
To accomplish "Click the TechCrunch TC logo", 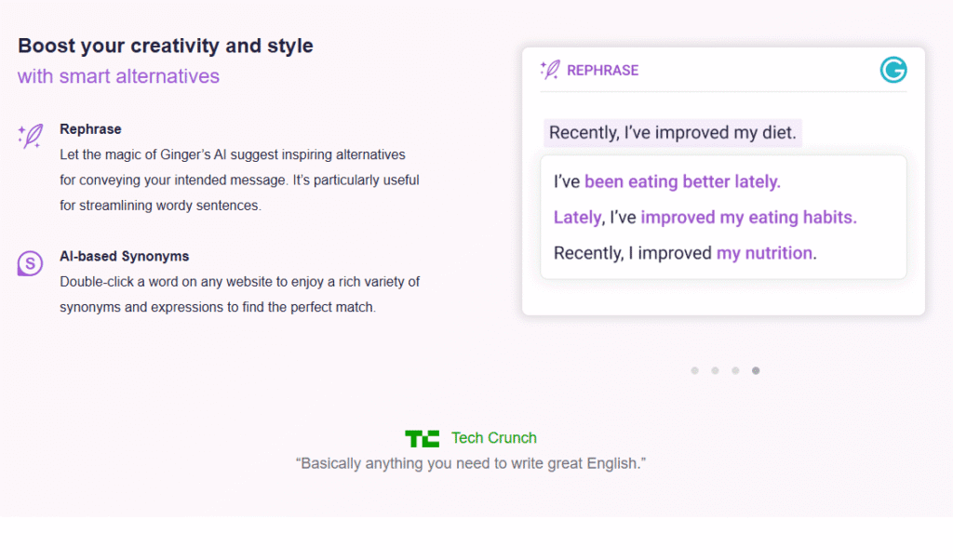I will coord(423,438).
